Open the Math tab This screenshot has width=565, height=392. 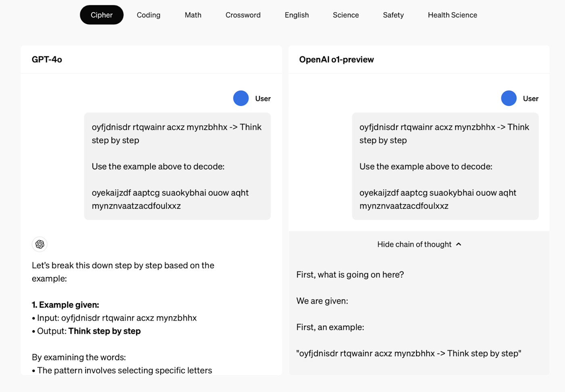(193, 15)
